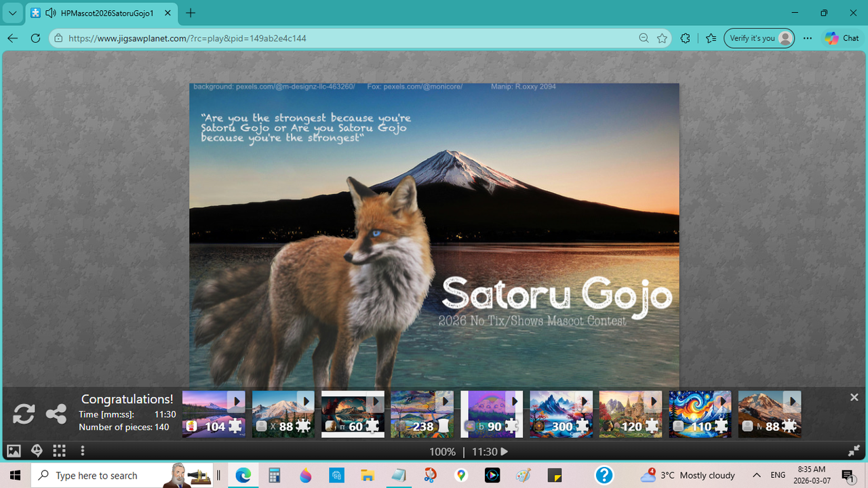Launch Calculator from the taskbar
This screenshot has width=868, height=488.
pyautogui.click(x=274, y=475)
